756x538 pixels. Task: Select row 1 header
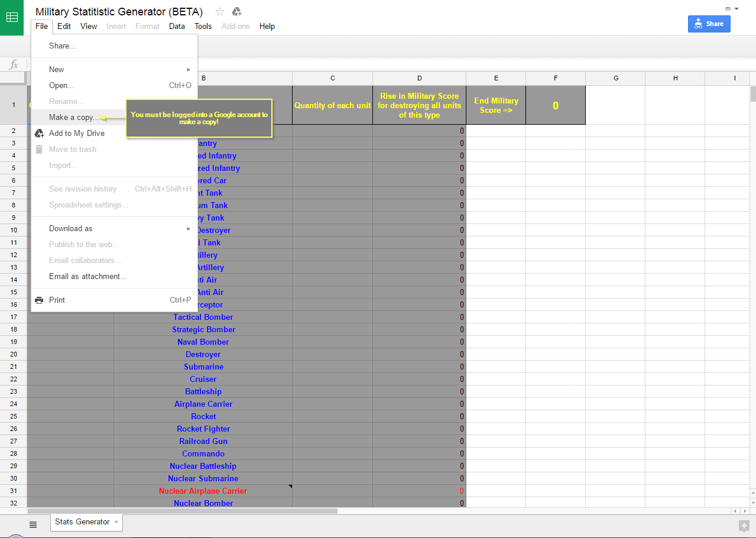point(13,105)
